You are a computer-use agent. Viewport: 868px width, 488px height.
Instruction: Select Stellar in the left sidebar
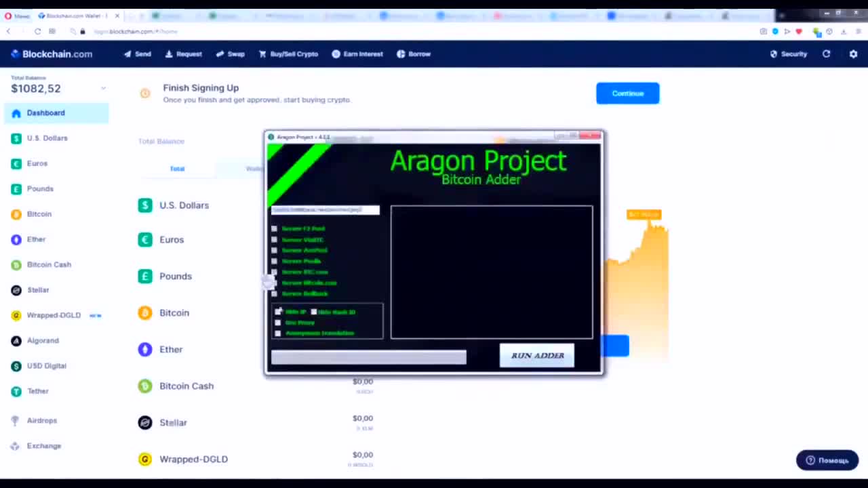tap(31, 290)
